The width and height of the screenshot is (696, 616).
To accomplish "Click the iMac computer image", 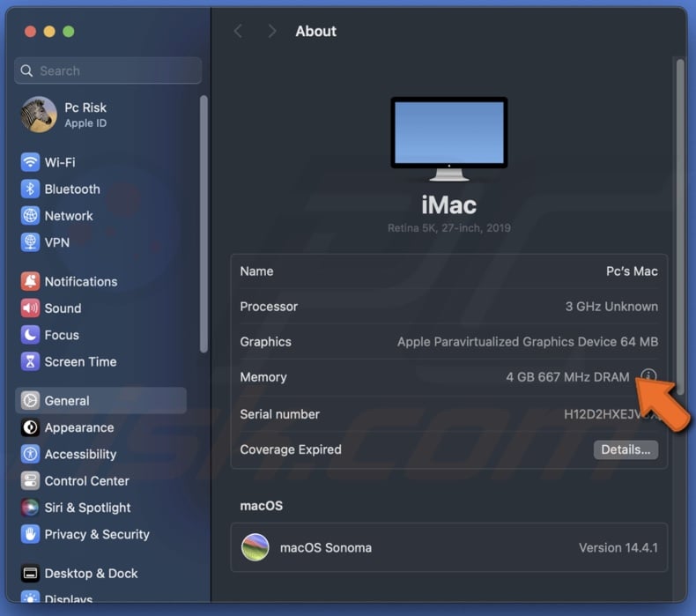I will pyautogui.click(x=448, y=138).
